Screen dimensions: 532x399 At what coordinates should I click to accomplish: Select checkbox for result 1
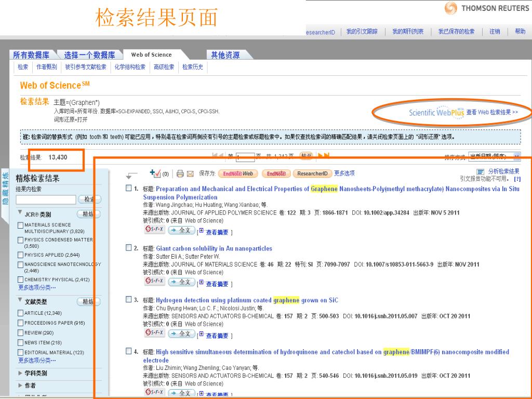pyautogui.click(x=129, y=188)
